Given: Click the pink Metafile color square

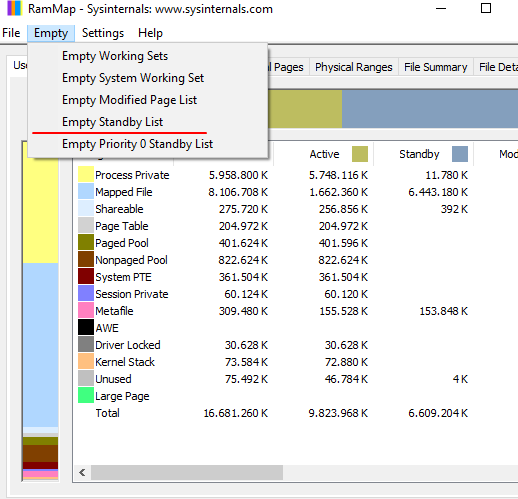Looking at the screenshot, I should tap(86, 311).
